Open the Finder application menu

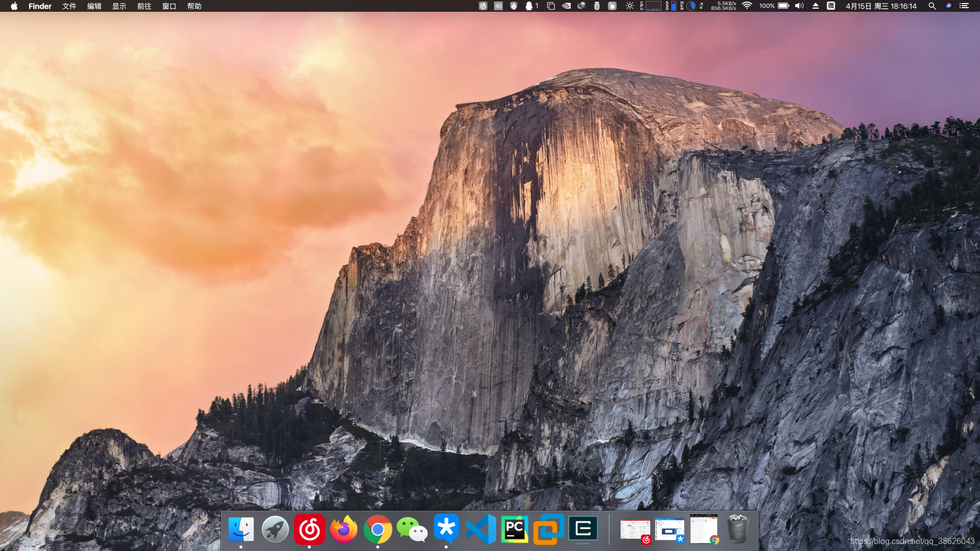click(40, 6)
